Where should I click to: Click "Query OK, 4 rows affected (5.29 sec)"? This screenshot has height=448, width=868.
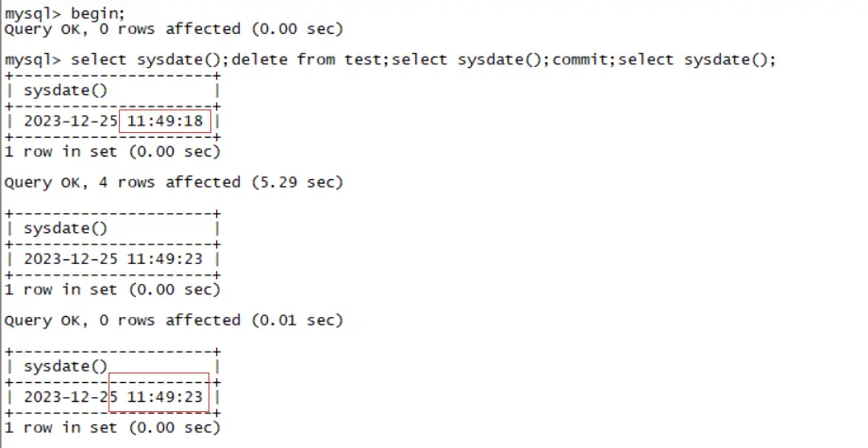[x=174, y=182]
